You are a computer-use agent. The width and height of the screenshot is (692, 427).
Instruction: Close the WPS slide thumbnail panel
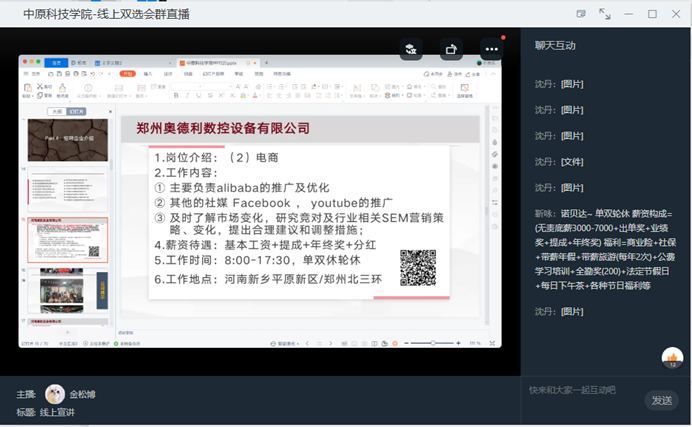pyautogui.click(x=110, y=112)
